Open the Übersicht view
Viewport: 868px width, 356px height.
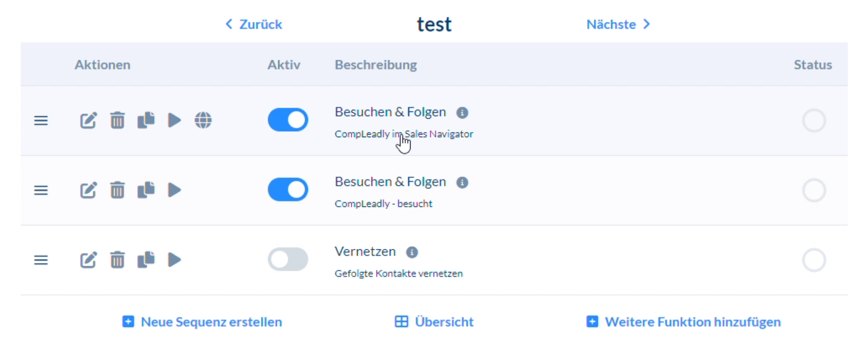434,322
